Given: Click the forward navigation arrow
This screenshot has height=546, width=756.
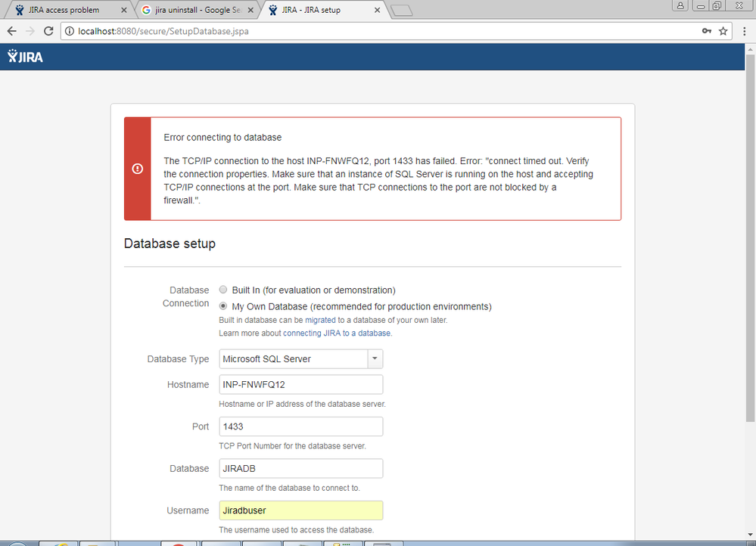Looking at the screenshot, I should (30, 31).
